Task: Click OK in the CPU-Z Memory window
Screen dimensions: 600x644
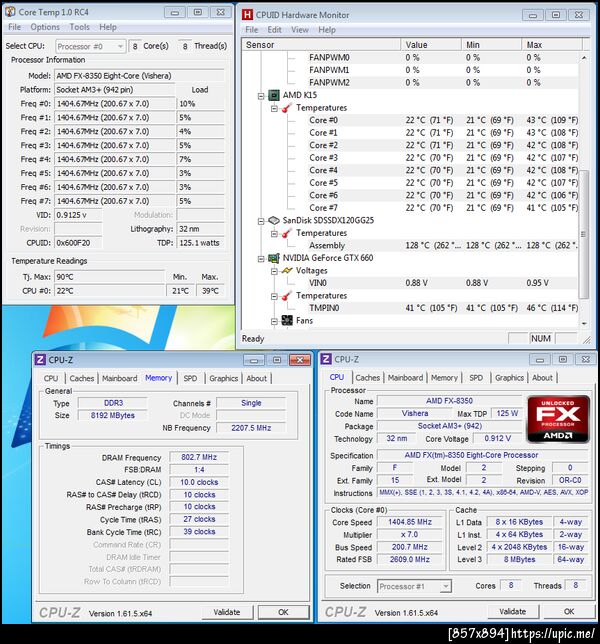Action: tap(283, 612)
